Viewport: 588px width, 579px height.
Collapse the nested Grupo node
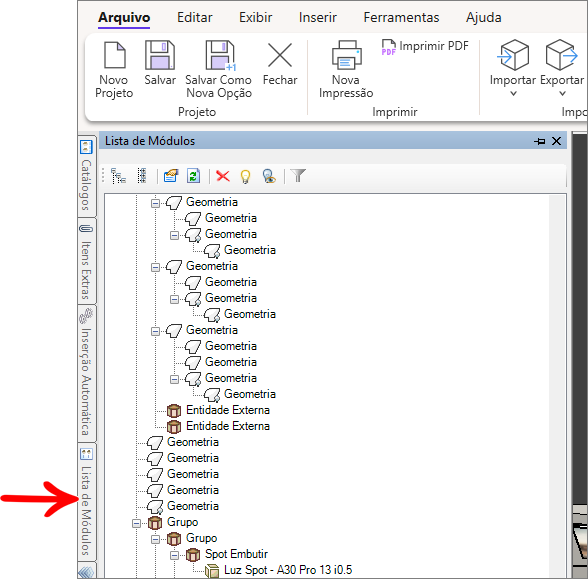(x=155, y=540)
